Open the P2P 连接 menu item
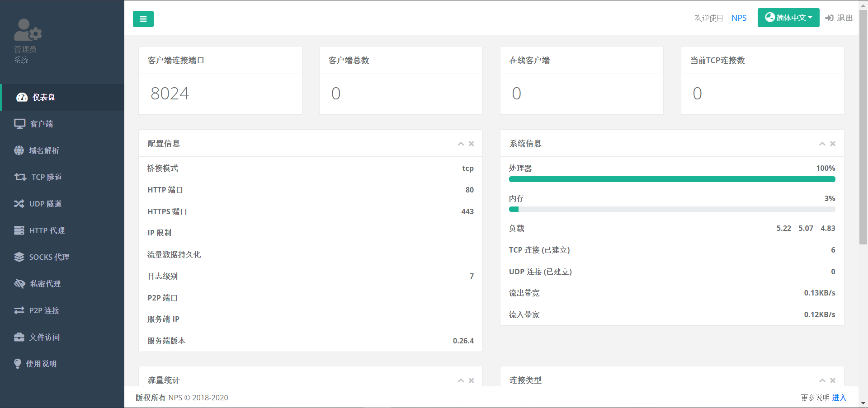 44,310
